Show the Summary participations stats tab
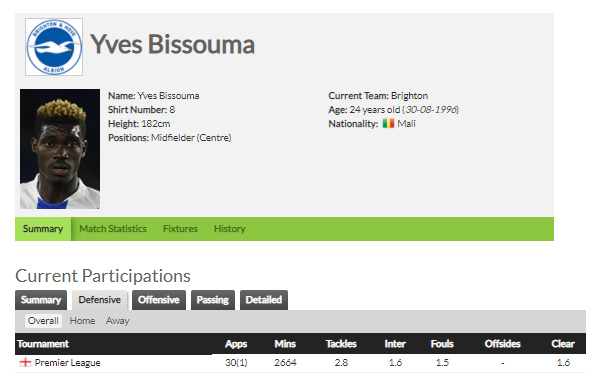600x380 pixels. [41, 300]
